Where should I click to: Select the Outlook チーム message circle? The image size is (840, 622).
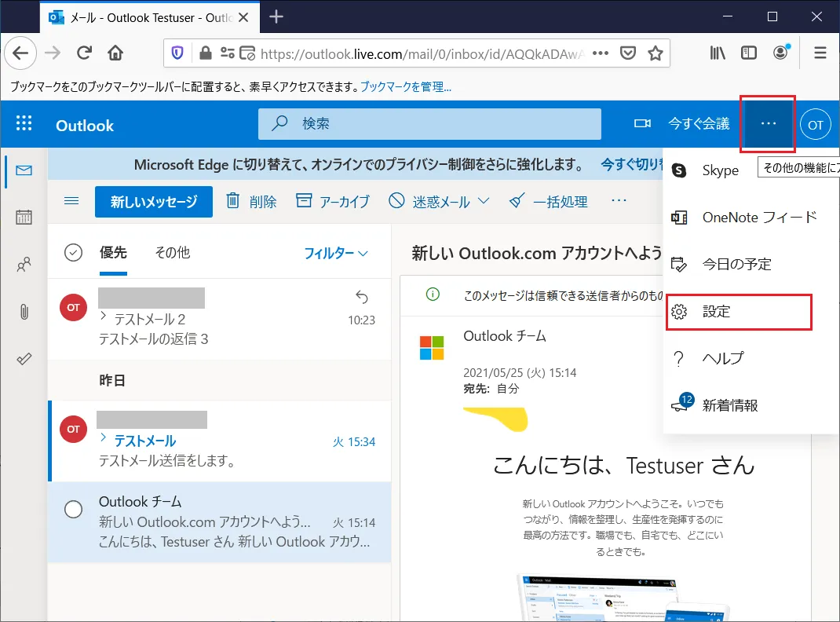click(x=73, y=509)
